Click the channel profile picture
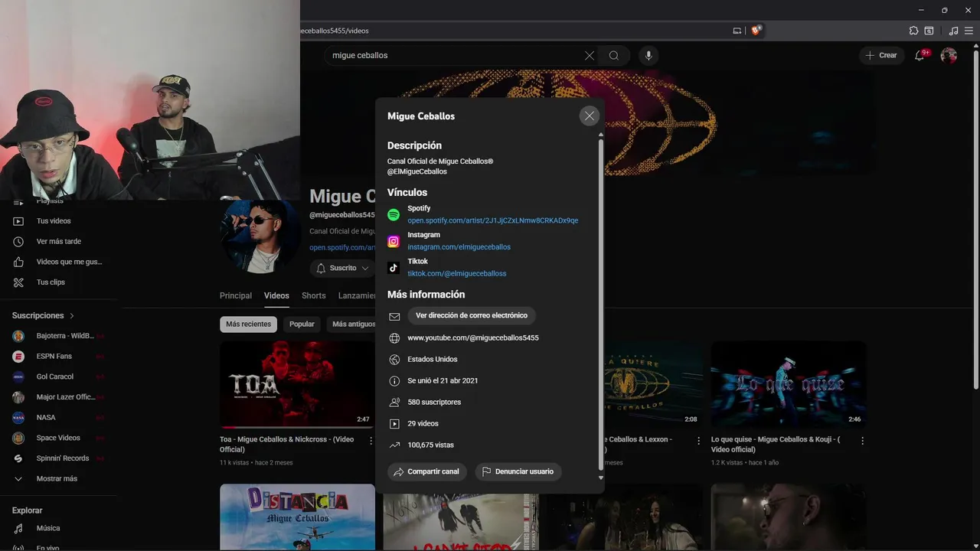 [x=260, y=236]
